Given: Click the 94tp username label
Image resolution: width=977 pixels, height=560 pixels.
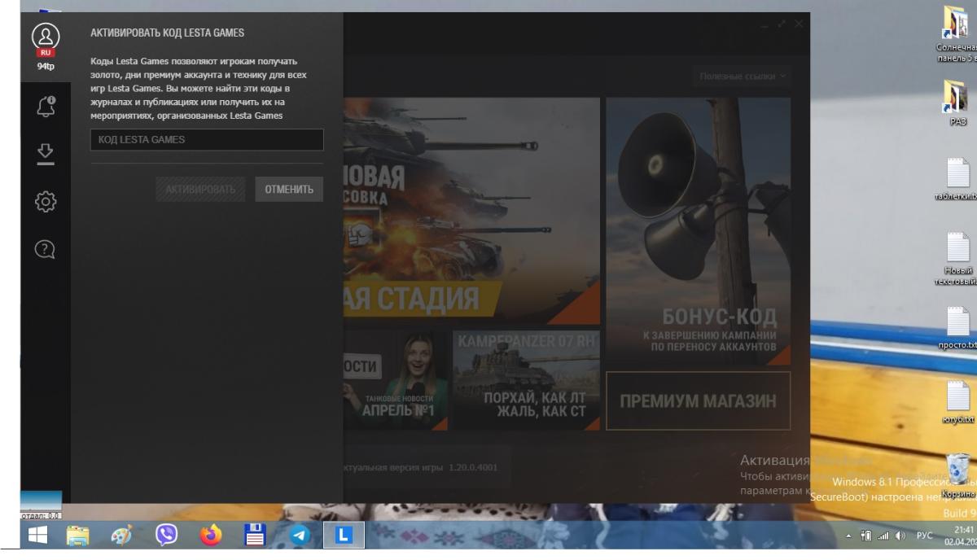Looking at the screenshot, I should point(46,66).
